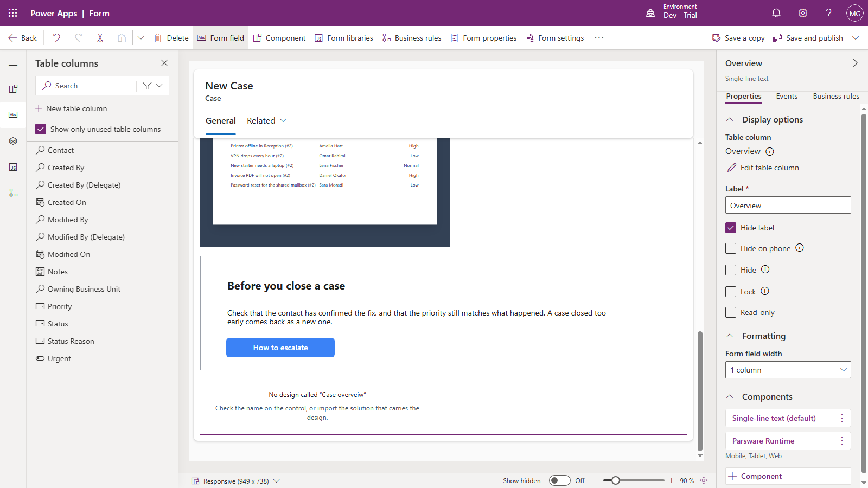This screenshot has height=488, width=868.
Task: Select the Notes column
Action: pos(102,272)
